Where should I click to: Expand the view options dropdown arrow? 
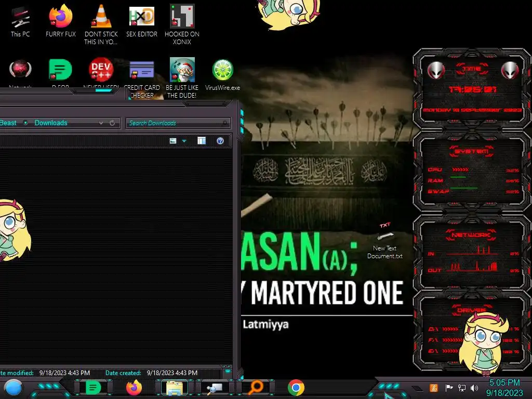point(184,141)
